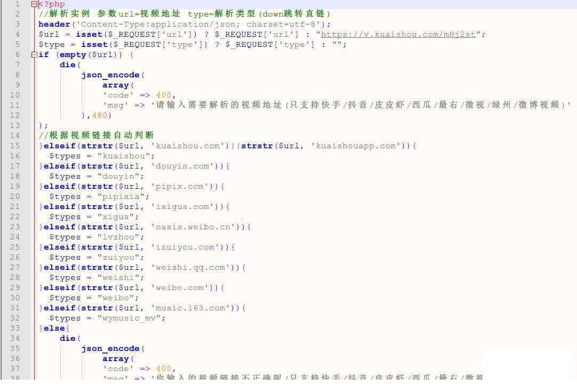Image resolution: width=577 pixels, height=392 pixels.
Task: Click the "lvzhou" value on line 24
Action: (x=118, y=237)
